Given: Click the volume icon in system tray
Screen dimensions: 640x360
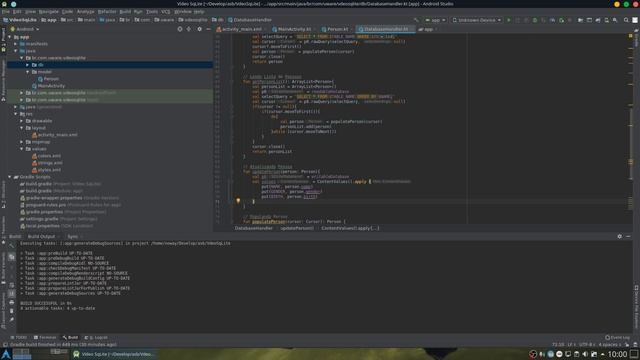Looking at the screenshot, I should point(585,354).
